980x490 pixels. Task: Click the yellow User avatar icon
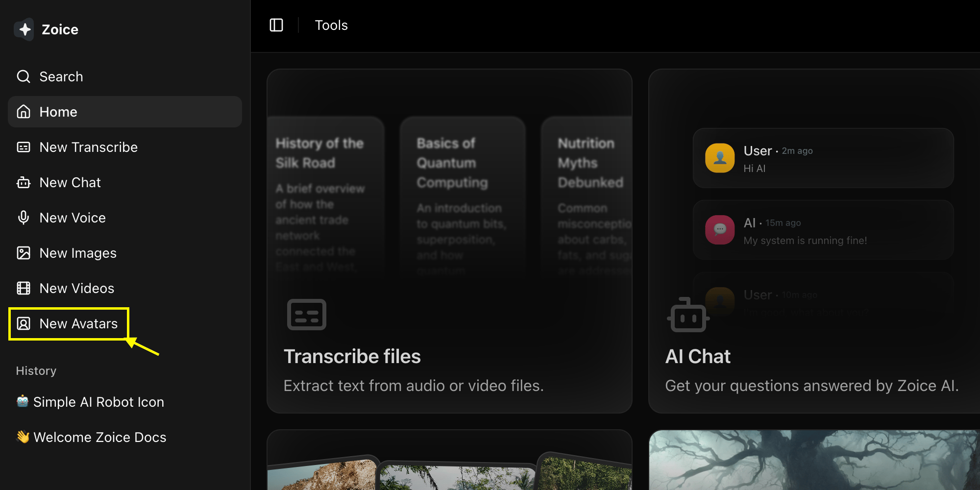tap(720, 158)
